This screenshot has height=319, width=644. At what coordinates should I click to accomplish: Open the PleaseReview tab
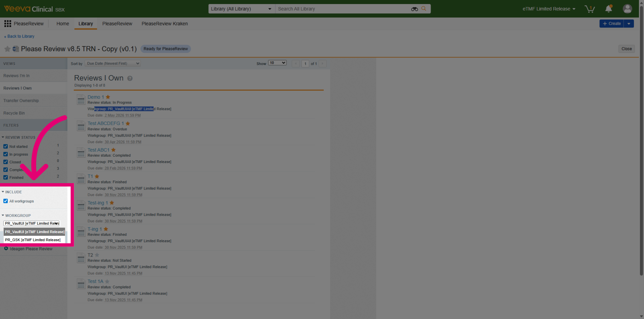click(x=117, y=23)
